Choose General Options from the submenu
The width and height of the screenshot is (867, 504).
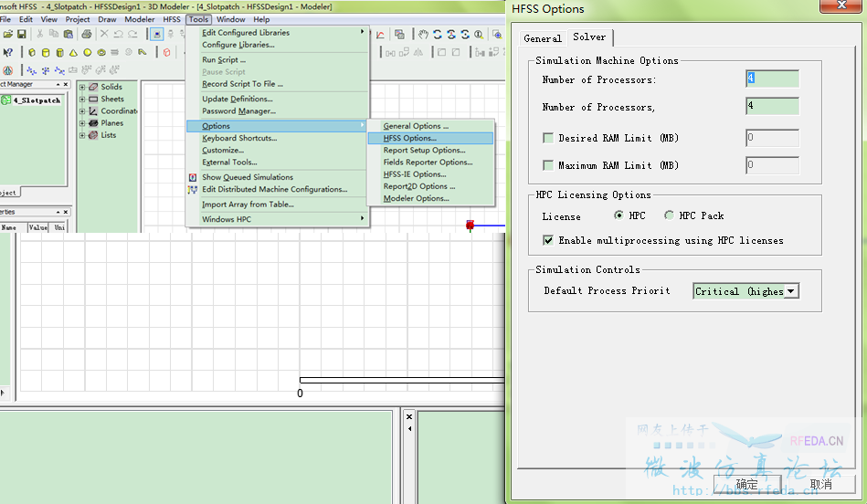point(430,126)
